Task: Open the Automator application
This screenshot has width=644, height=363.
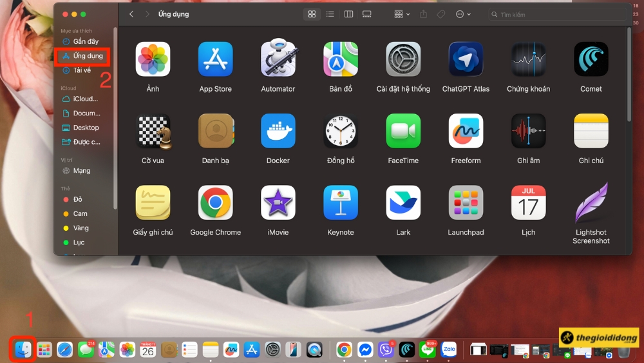Action: point(278,60)
